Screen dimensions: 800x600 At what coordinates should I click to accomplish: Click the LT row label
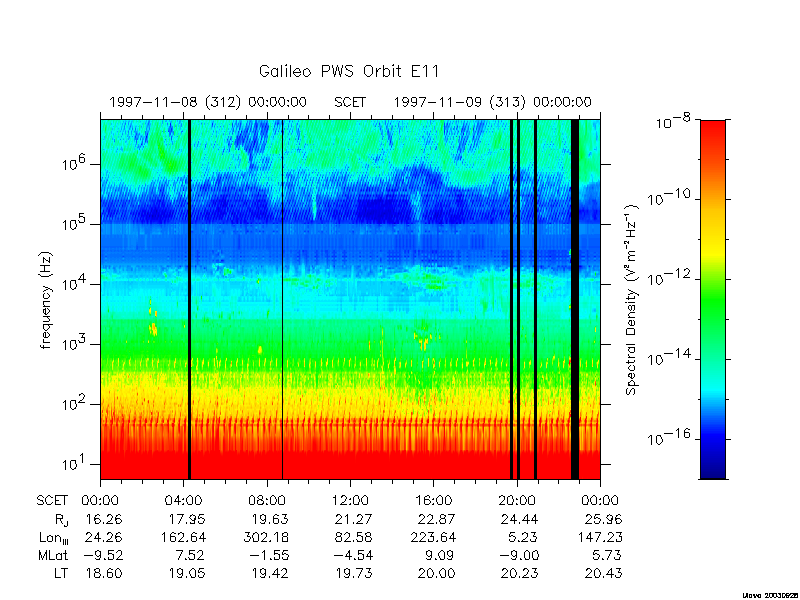(61, 573)
